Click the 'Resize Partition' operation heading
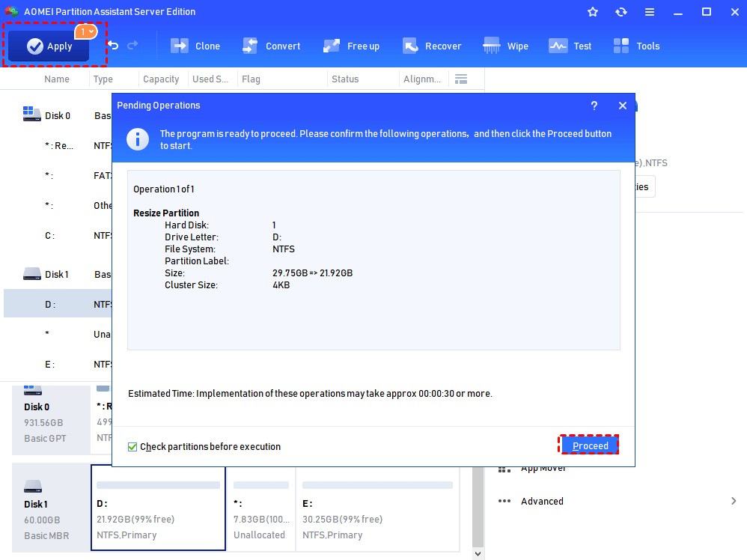The height and width of the screenshot is (560, 747). point(166,213)
